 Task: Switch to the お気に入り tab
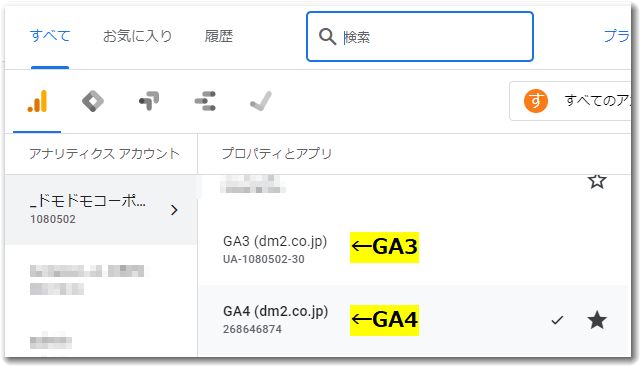click(138, 36)
